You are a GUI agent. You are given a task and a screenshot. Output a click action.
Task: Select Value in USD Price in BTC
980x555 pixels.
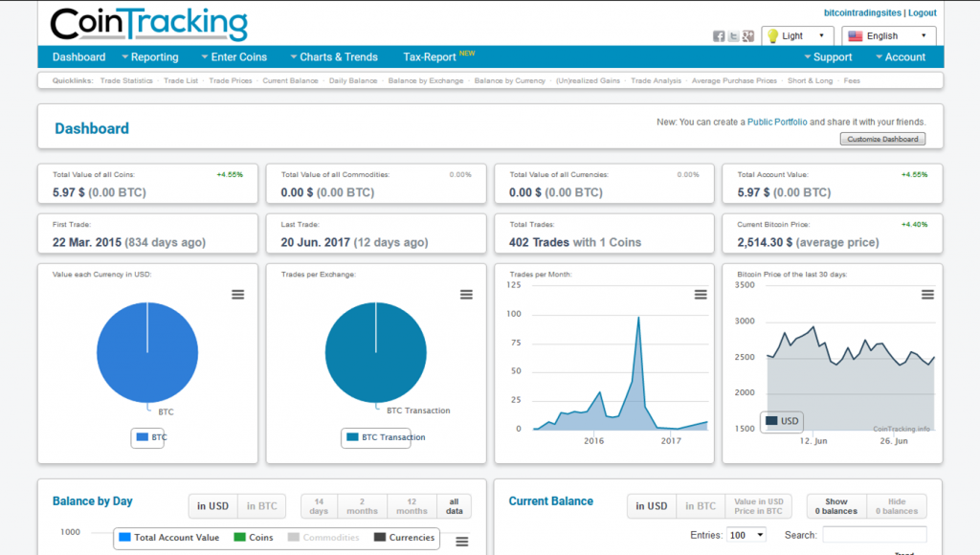[758, 506]
